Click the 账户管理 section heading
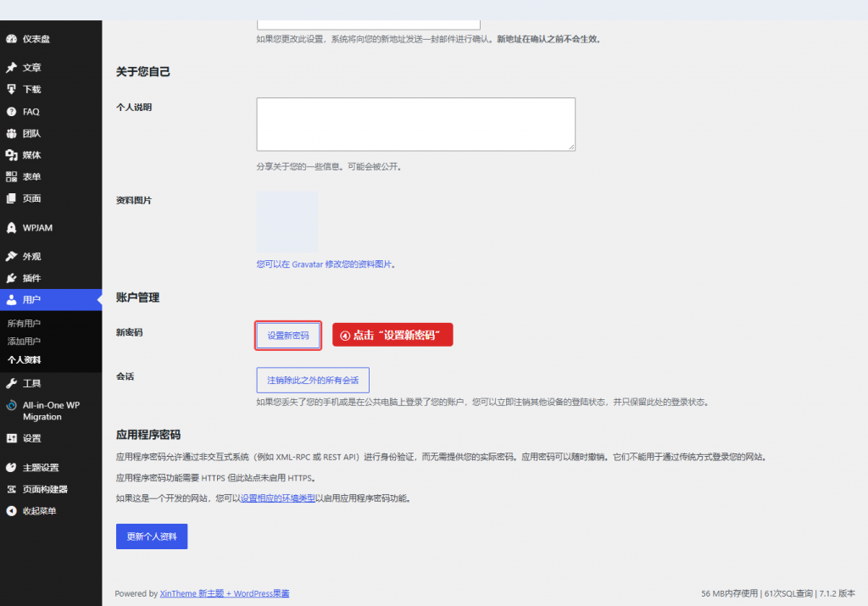This screenshot has height=606, width=868. (137, 297)
